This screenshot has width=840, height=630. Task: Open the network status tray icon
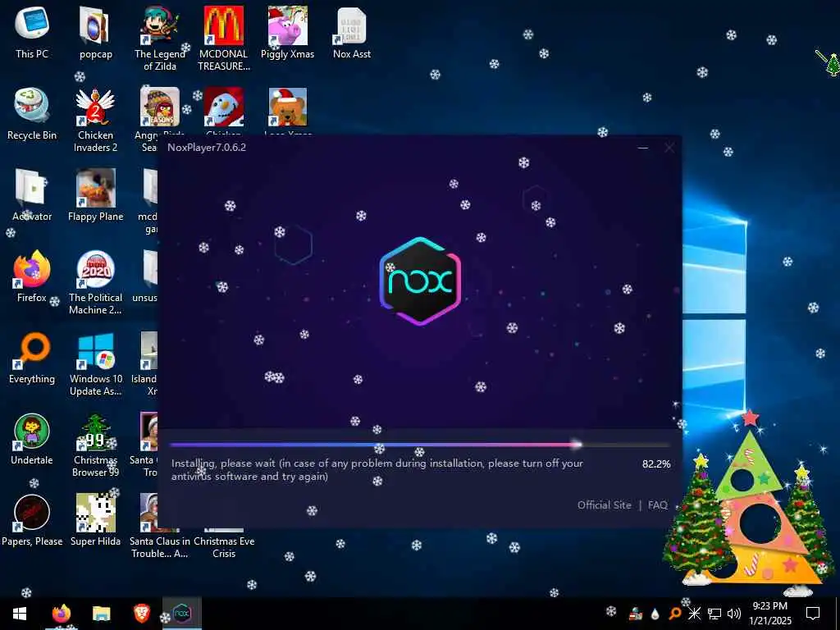714,614
